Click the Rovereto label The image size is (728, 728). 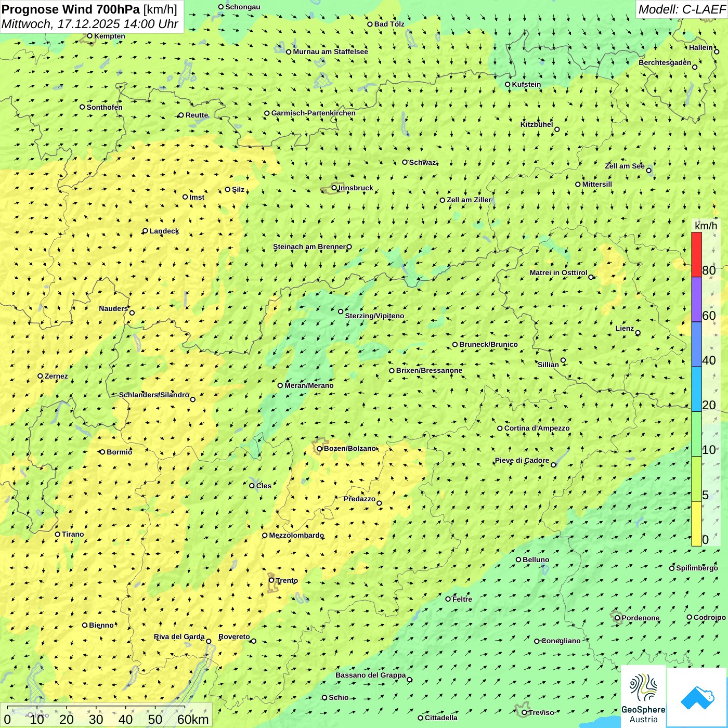click(x=234, y=636)
